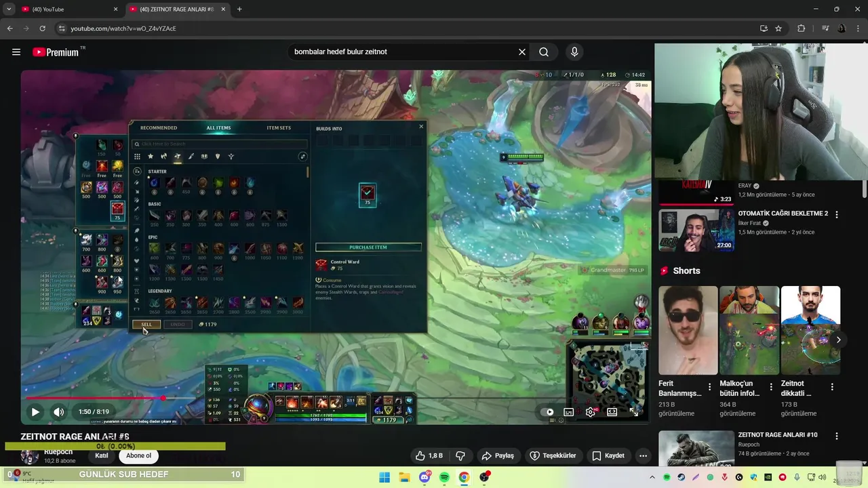
Task: Open more actions ellipsis under video
Action: (643, 455)
